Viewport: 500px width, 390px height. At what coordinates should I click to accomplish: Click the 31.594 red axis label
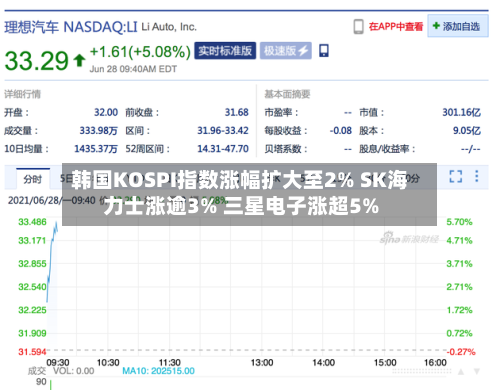click(32, 352)
